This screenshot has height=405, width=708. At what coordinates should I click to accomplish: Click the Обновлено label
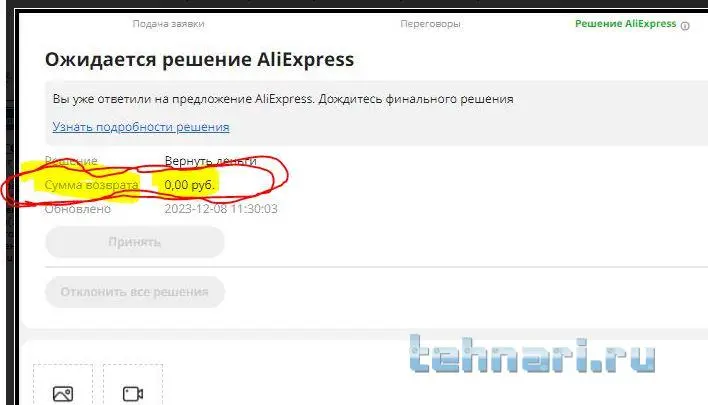(x=78, y=209)
